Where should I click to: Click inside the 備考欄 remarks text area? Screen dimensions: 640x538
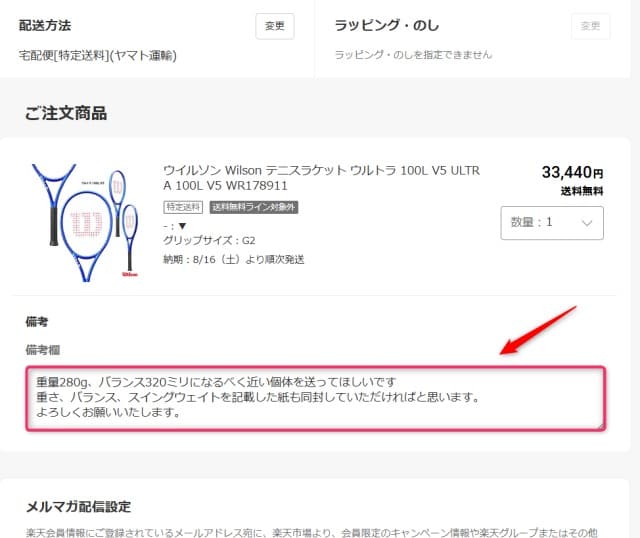[316, 398]
